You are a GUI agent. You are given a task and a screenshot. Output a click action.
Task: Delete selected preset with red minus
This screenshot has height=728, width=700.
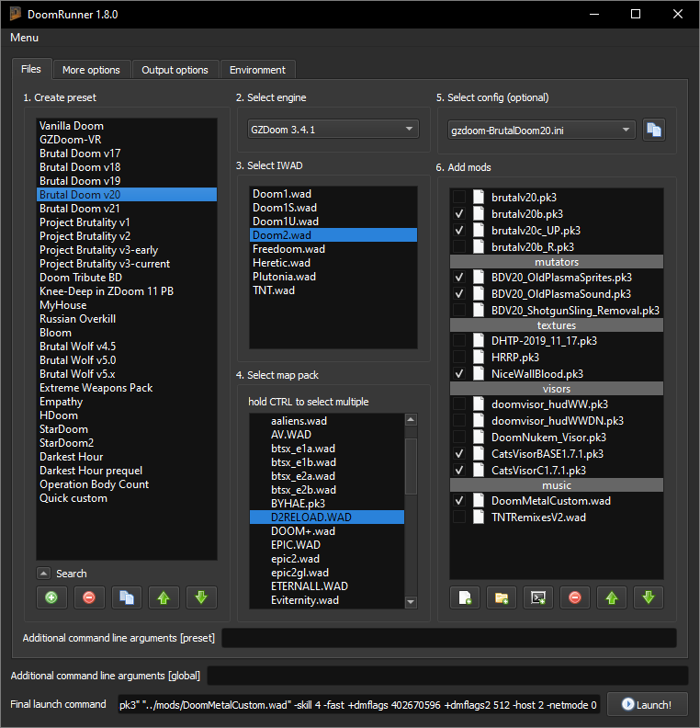(x=89, y=597)
